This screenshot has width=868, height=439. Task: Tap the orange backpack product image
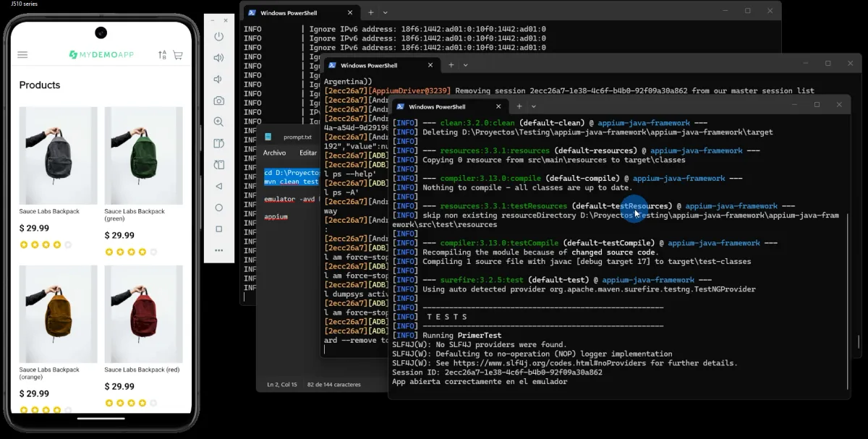(58, 314)
